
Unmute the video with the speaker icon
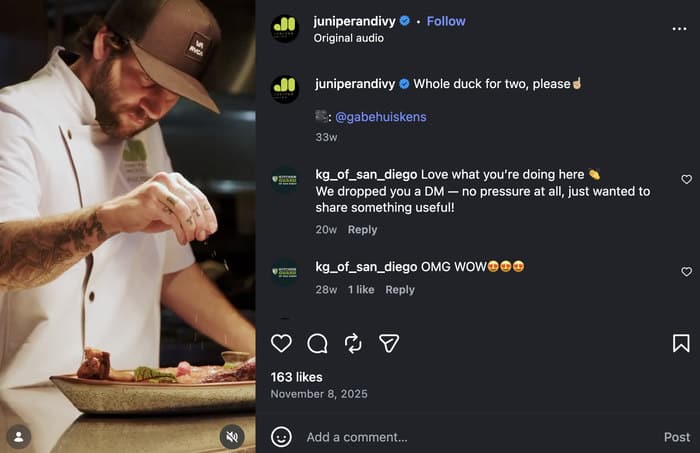click(x=232, y=436)
